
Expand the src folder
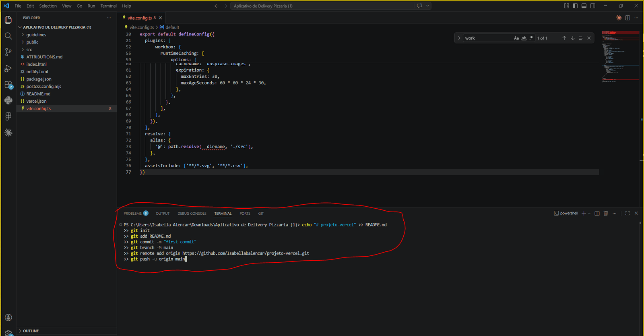(x=29, y=50)
